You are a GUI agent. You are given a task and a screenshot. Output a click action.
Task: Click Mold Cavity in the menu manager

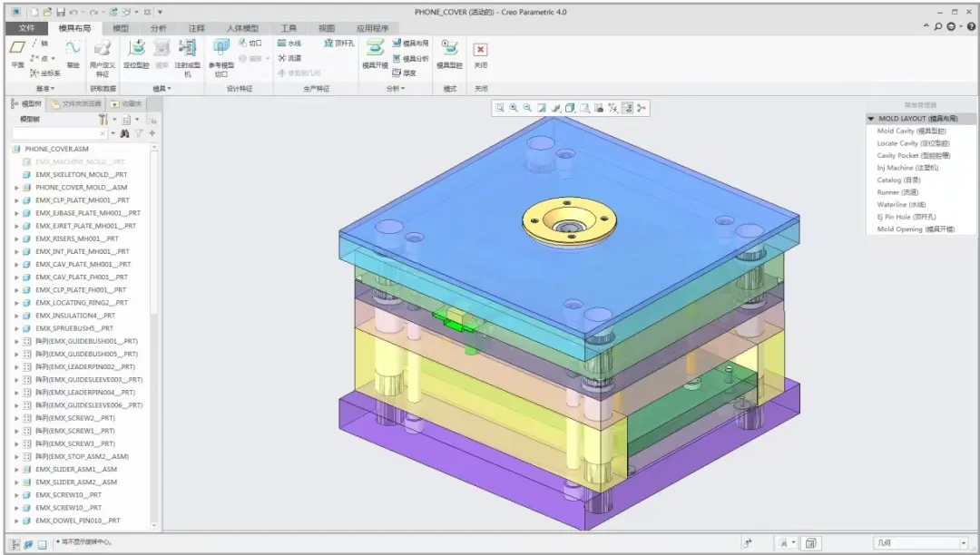pyautogui.click(x=910, y=131)
